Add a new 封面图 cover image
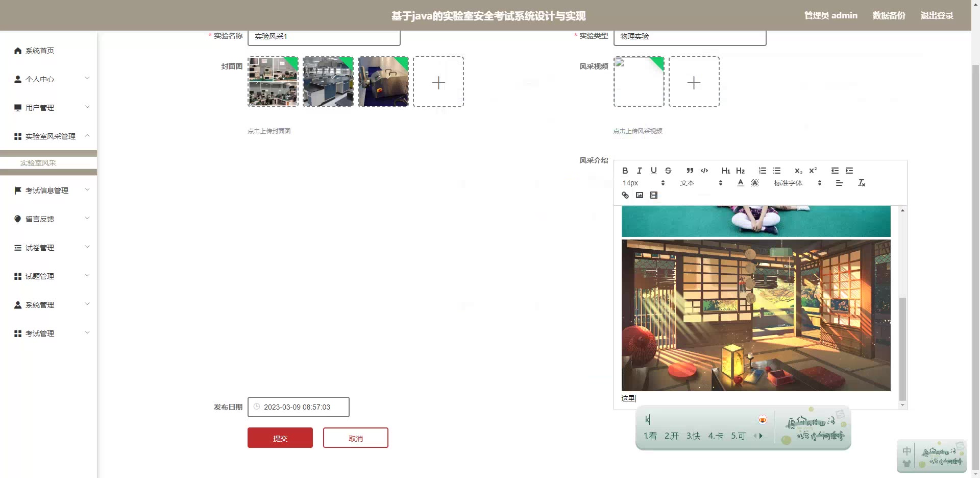The image size is (980, 478). [x=438, y=82]
